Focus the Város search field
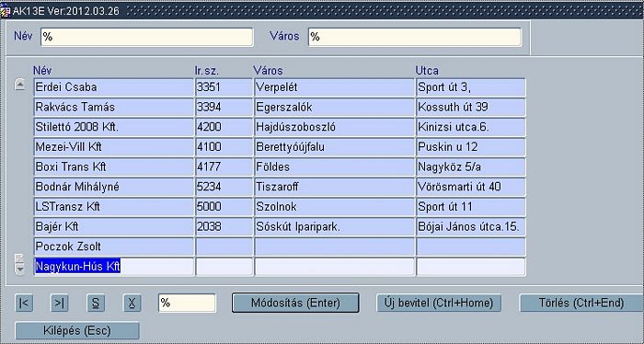 click(x=414, y=37)
